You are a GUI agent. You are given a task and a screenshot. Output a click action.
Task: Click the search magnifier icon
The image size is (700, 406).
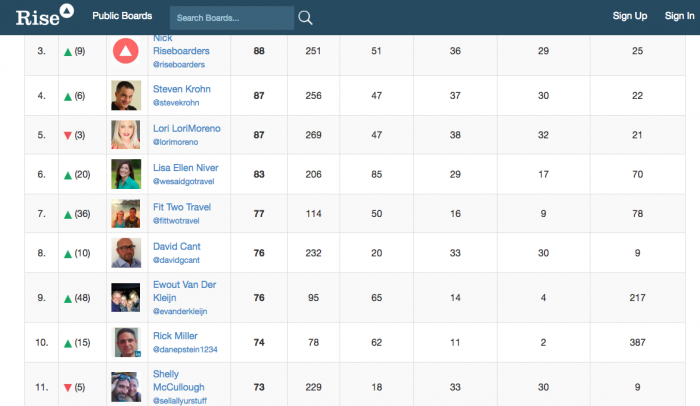point(305,17)
